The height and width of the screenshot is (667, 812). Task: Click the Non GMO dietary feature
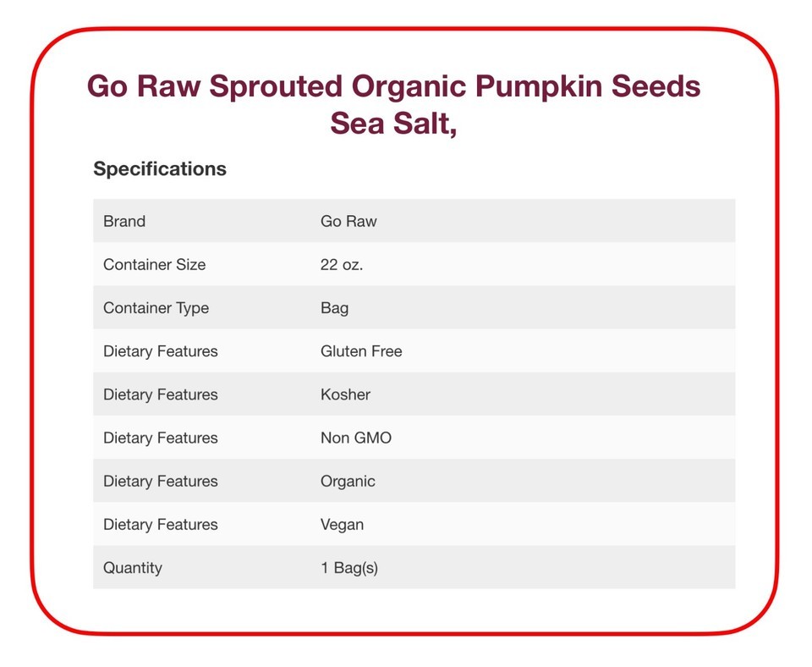click(x=356, y=438)
